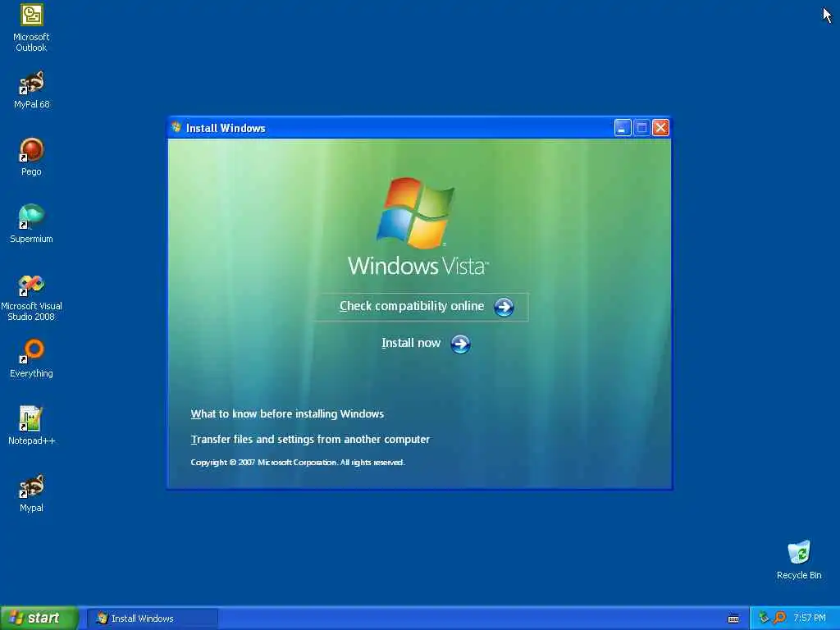Click the copyright 2007 Microsoft text

pos(298,463)
